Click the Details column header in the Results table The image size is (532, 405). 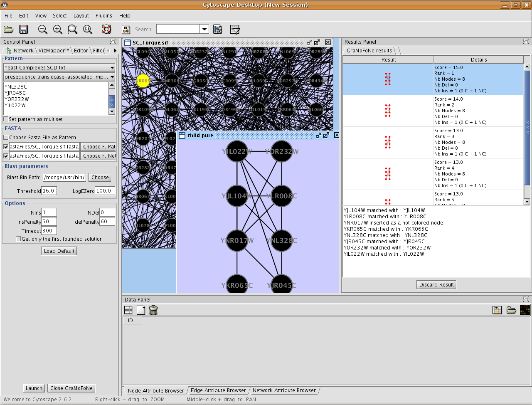[x=478, y=59]
